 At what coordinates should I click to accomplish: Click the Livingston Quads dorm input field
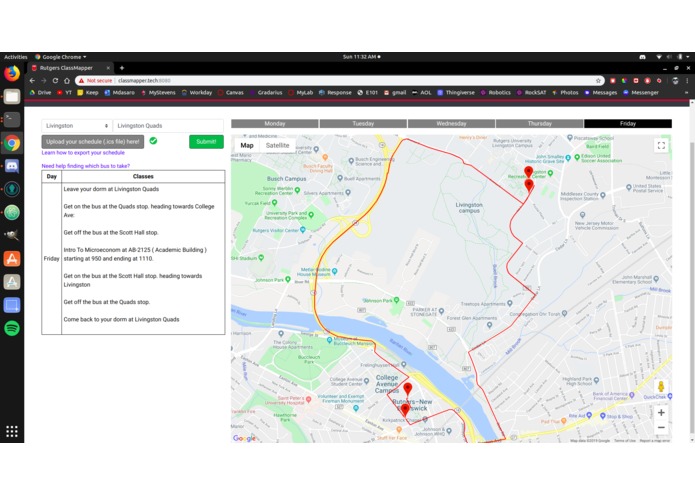168,126
